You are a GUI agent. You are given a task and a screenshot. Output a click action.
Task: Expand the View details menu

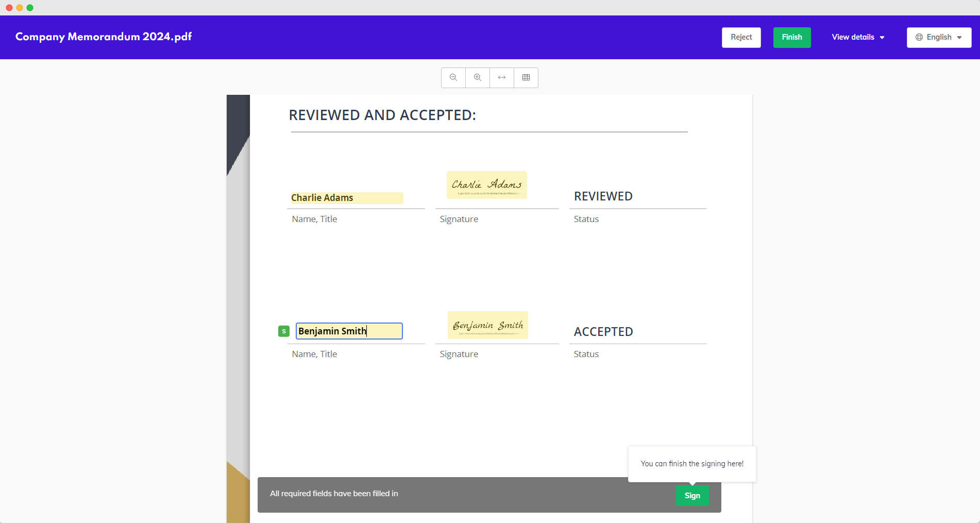(853, 38)
